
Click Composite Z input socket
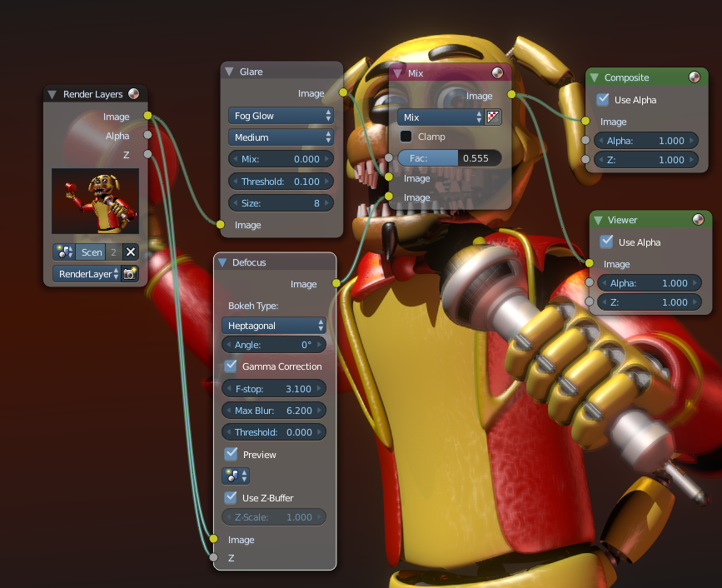pyautogui.click(x=585, y=159)
